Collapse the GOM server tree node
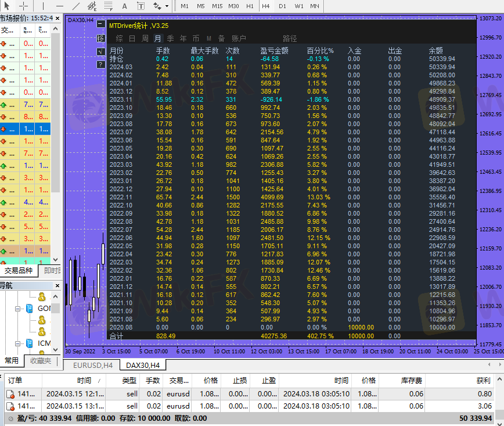The image size is (504, 426). pyautogui.click(x=19, y=308)
